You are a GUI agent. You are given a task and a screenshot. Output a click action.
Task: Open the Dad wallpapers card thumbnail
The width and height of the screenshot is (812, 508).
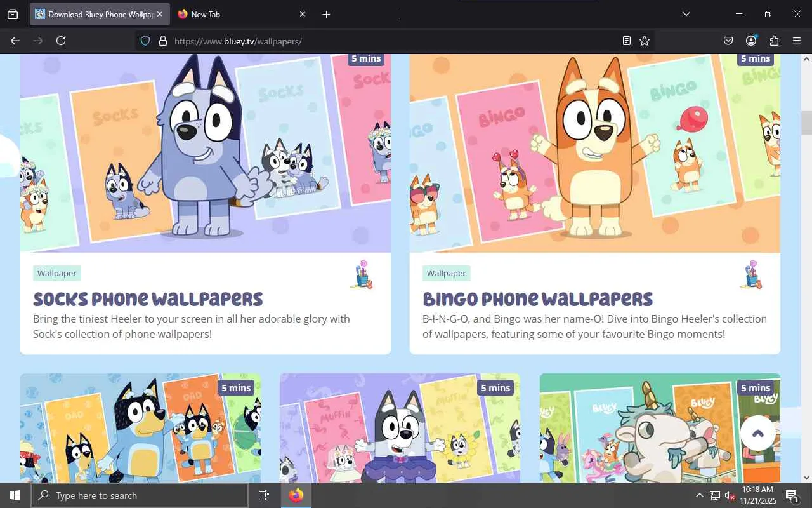click(x=140, y=428)
